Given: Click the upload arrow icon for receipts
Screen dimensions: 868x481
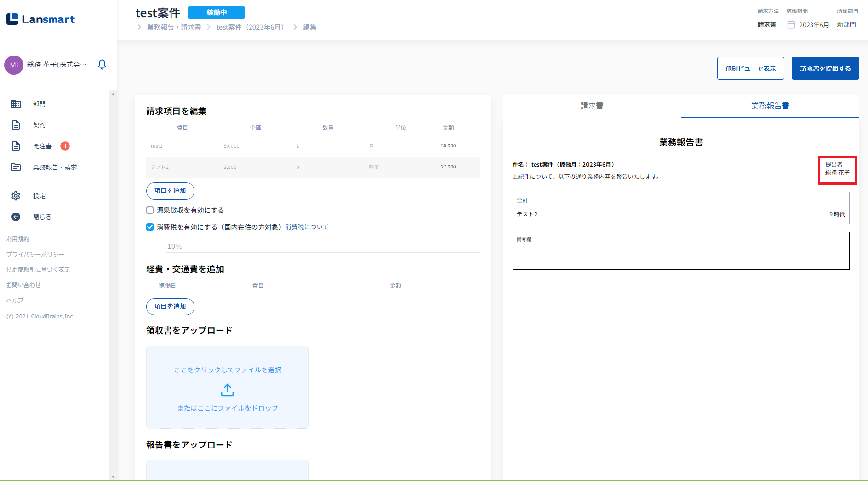Looking at the screenshot, I should point(228,390).
